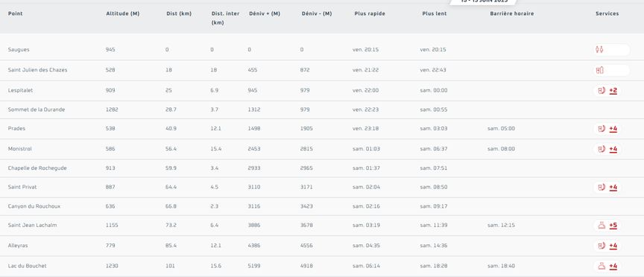This screenshot has width=644, height=277.
Task: Select the Canyon du Rouchoux point name
Action: point(34,206)
